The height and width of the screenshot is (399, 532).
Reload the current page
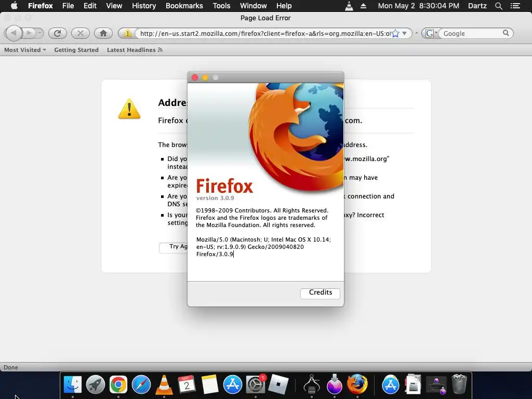pyautogui.click(x=57, y=33)
